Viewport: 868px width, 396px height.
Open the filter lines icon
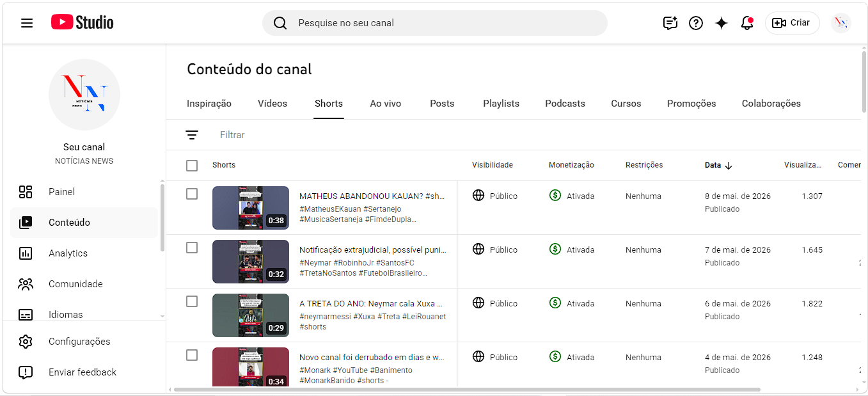(192, 135)
